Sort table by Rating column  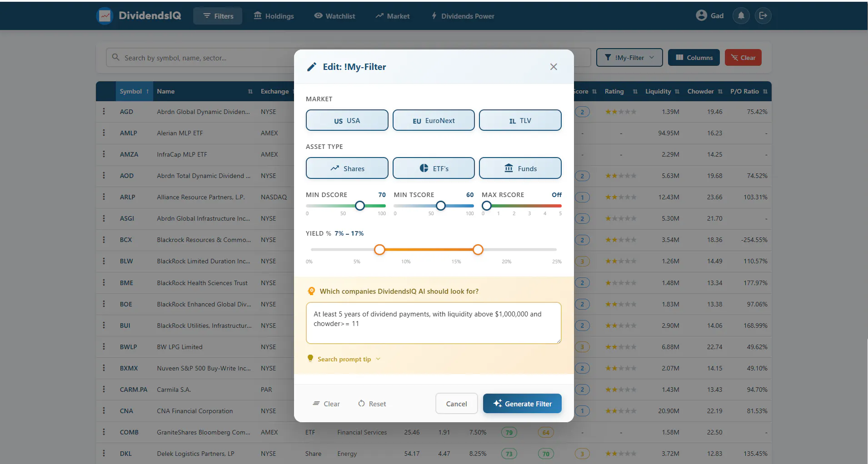tap(621, 91)
